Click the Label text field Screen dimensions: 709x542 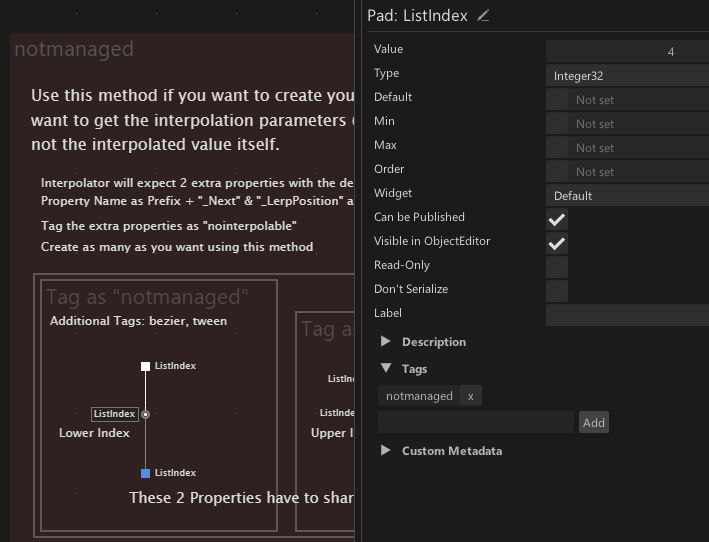(x=627, y=315)
